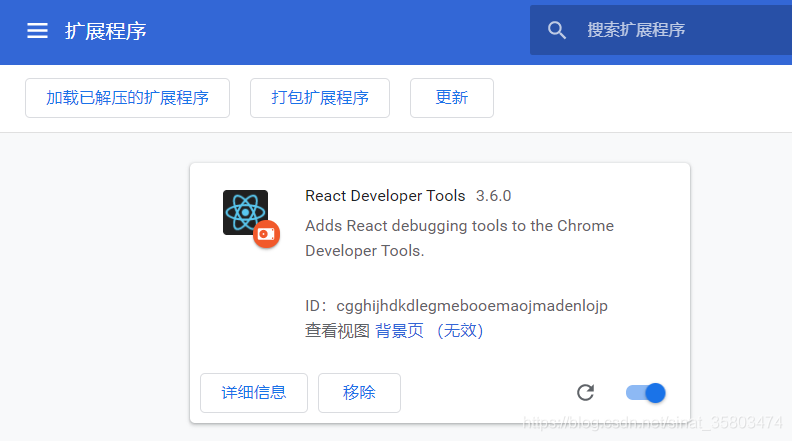The image size is (792, 441).
Task: Click the search magnifier icon
Action: (557, 30)
